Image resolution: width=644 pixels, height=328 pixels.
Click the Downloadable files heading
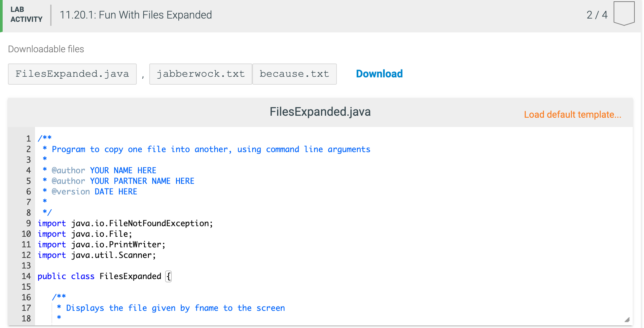tap(46, 49)
